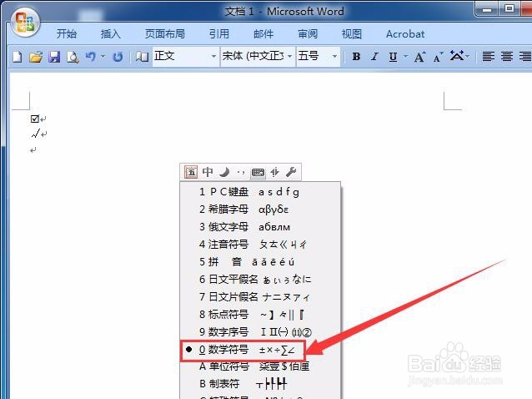Image resolution: width=532 pixels, height=399 pixels.
Task: Open the style 正文 dropdown
Action: coord(213,57)
